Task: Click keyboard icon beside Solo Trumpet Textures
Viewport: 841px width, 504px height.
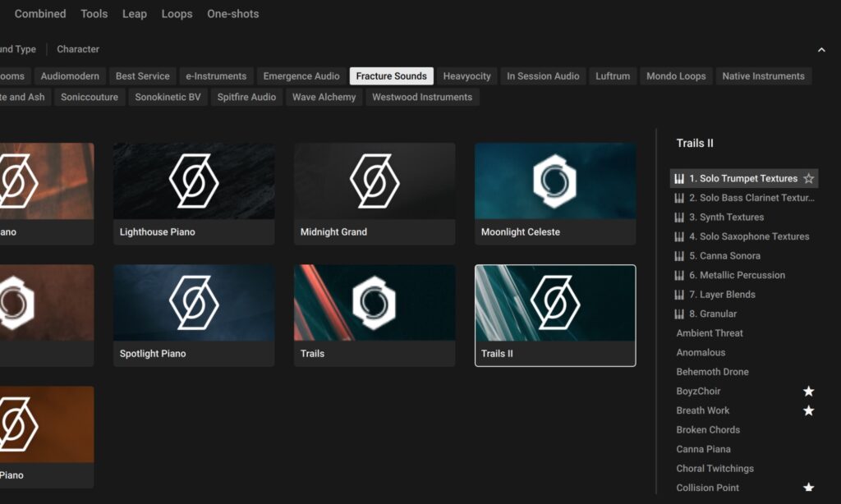Action: pyautogui.click(x=679, y=179)
